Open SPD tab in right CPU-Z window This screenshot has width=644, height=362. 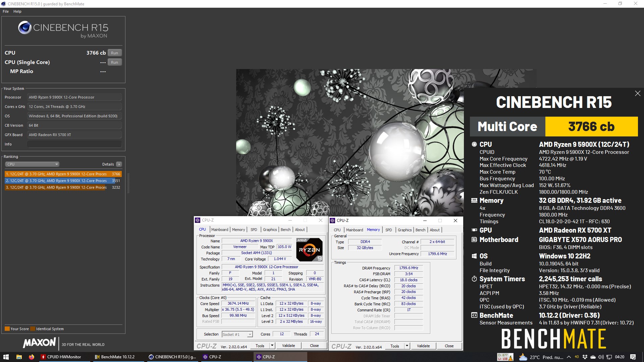pos(389,230)
